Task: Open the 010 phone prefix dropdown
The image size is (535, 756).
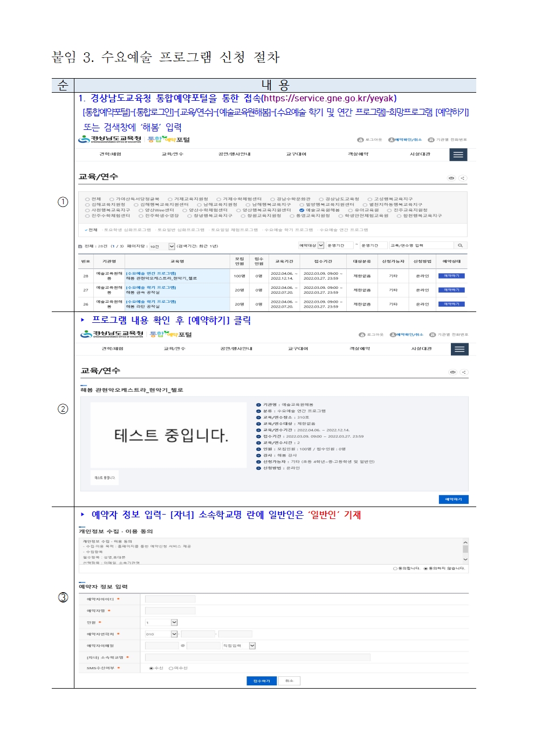Action: coord(161,634)
